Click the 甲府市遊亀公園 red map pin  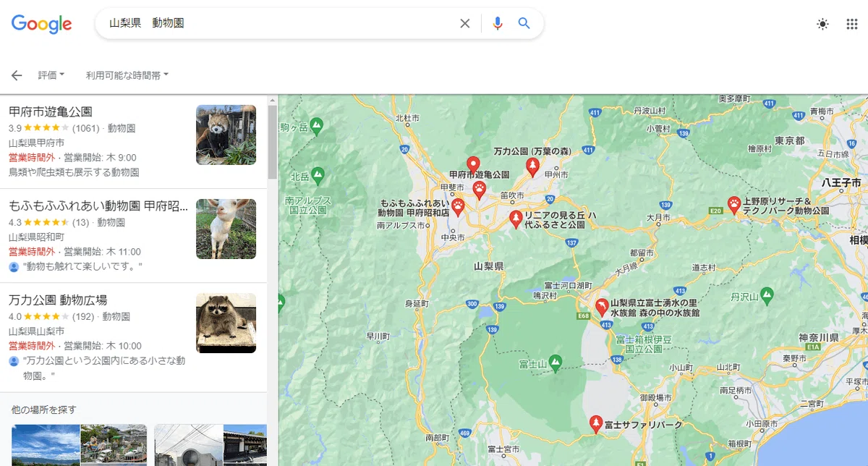473,165
